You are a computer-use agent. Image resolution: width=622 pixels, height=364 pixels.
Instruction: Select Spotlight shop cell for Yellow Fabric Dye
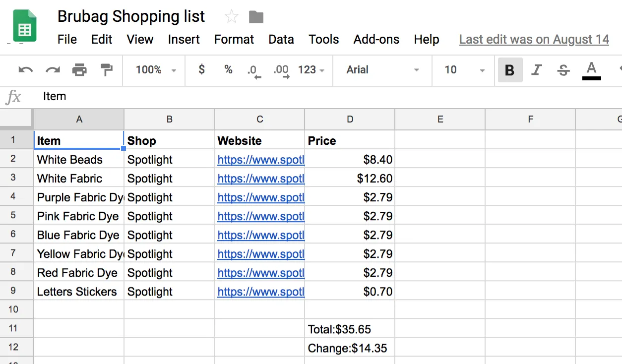169,254
